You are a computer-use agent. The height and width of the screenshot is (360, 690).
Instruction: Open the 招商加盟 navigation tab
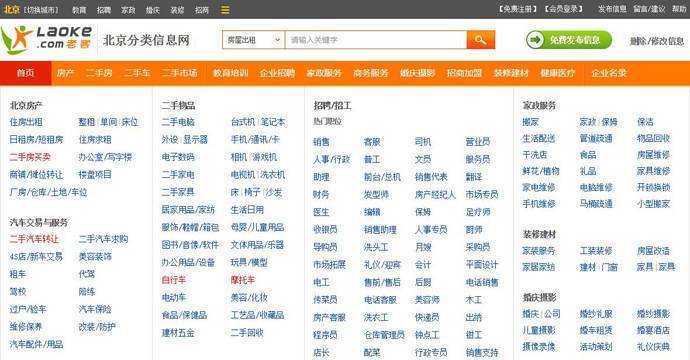coord(464,73)
